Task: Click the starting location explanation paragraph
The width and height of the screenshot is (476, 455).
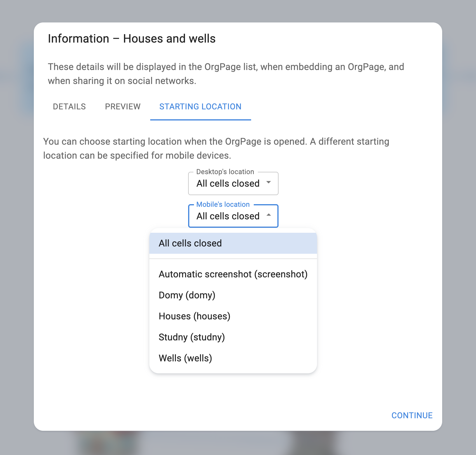Action: 216,148
